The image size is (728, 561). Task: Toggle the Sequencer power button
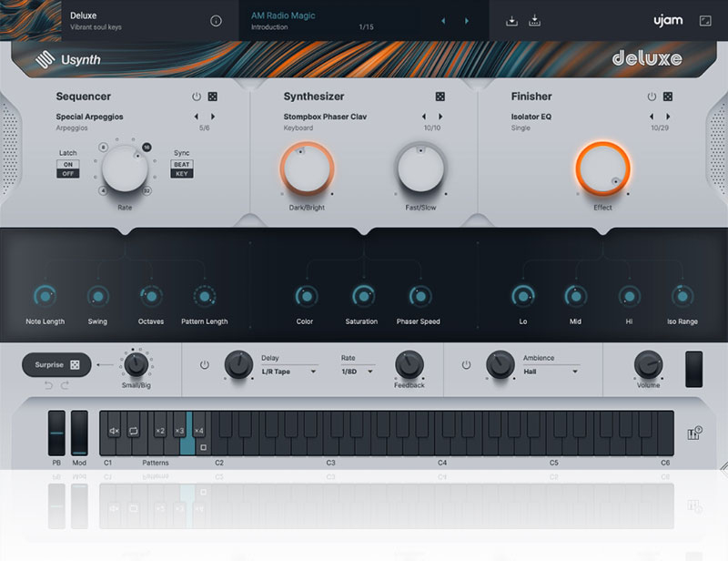click(x=196, y=97)
